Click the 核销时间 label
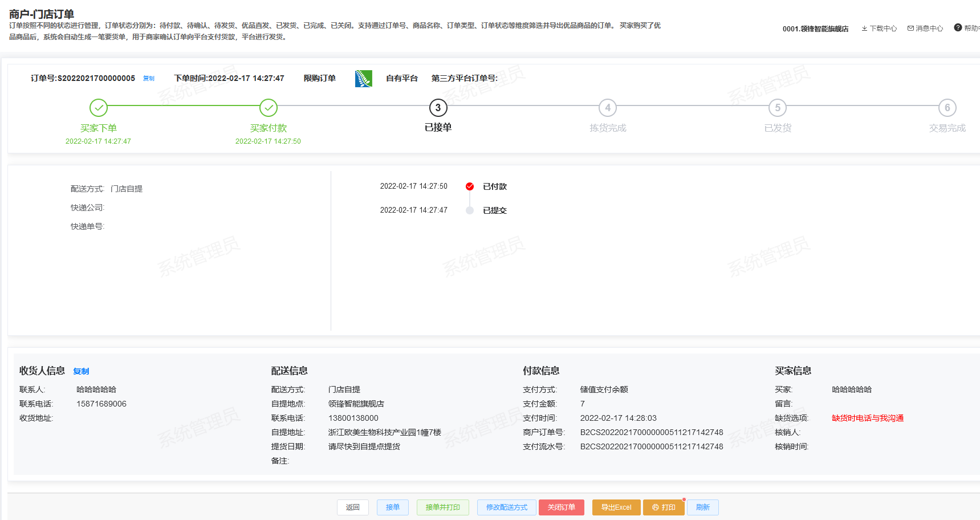 792,446
